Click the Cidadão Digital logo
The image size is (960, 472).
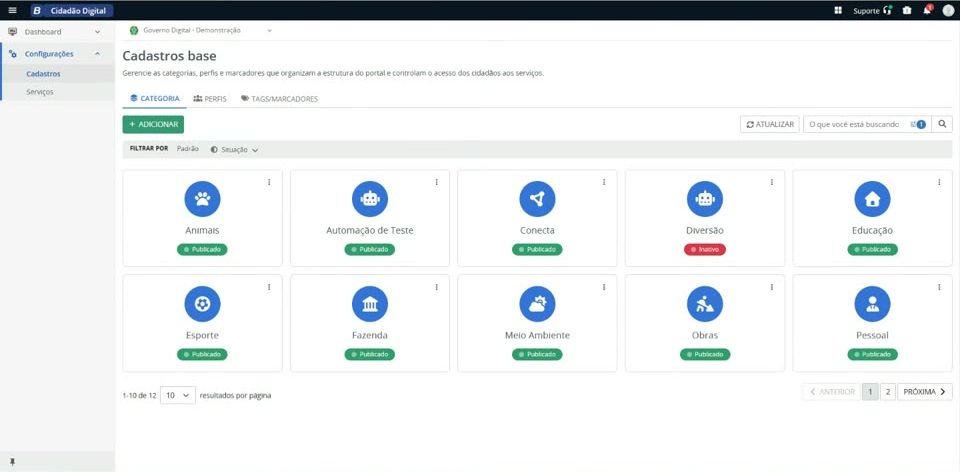[72, 10]
